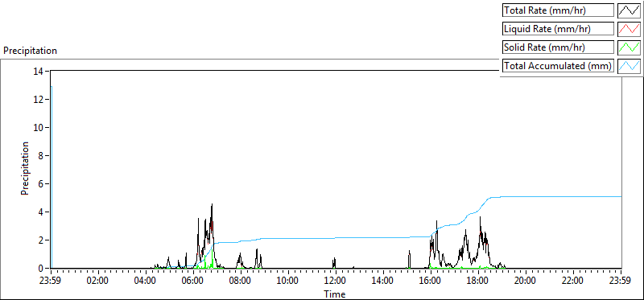Click the Solid Rate green line icon
Image resolution: width=644 pixels, height=300 pixels.
coord(629,47)
